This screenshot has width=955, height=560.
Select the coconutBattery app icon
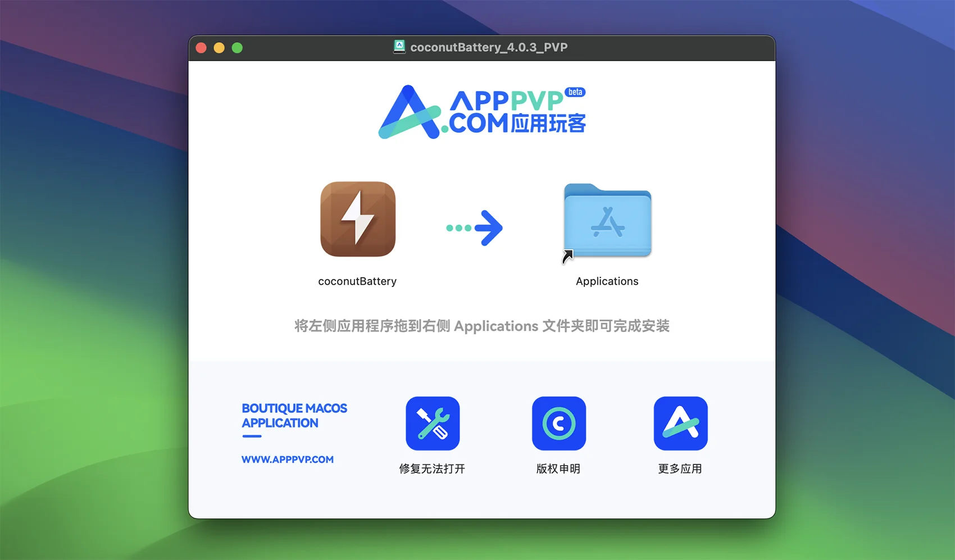[x=358, y=219]
